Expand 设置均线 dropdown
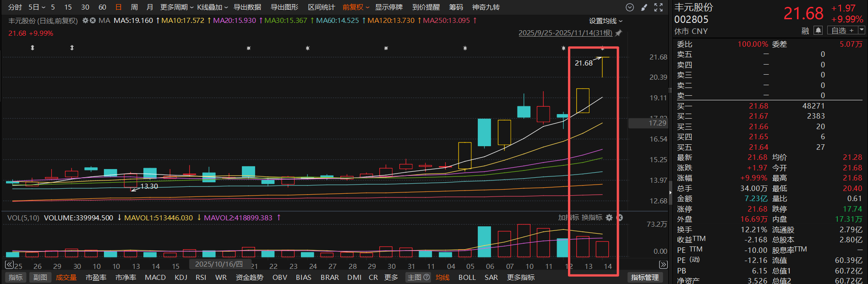The image size is (868, 284). (606, 21)
